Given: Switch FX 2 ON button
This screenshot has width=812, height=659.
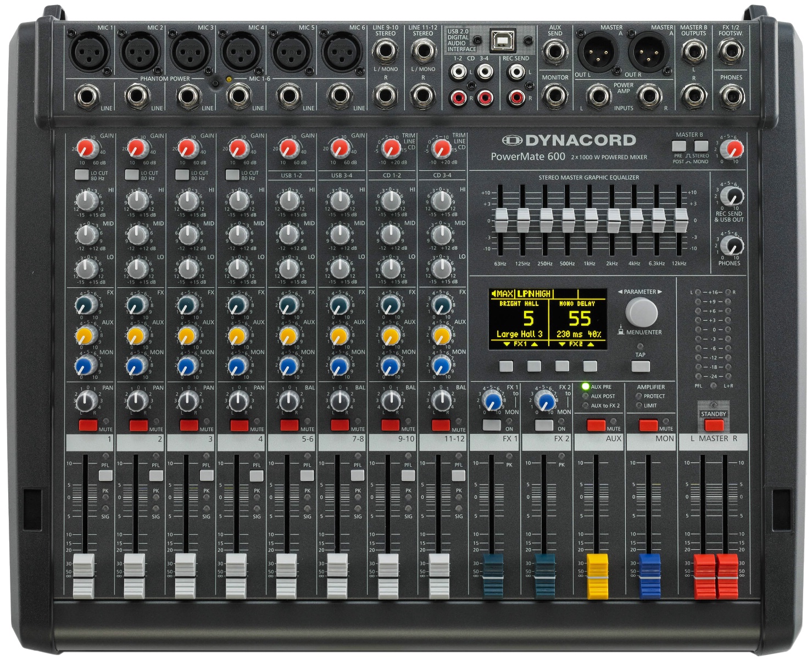Looking at the screenshot, I should point(544,425).
